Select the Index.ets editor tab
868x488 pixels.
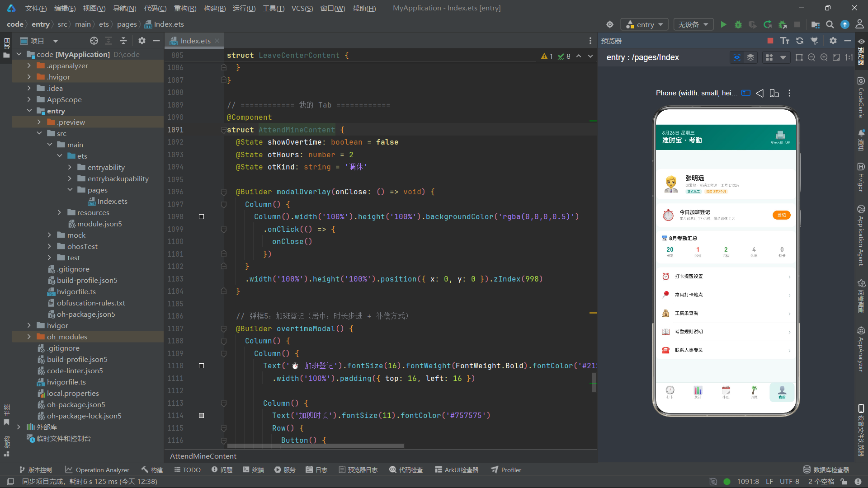[x=195, y=41]
